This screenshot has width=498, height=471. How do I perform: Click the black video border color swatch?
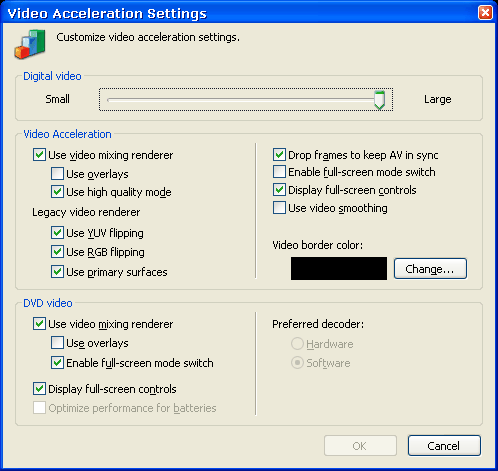click(x=339, y=268)
